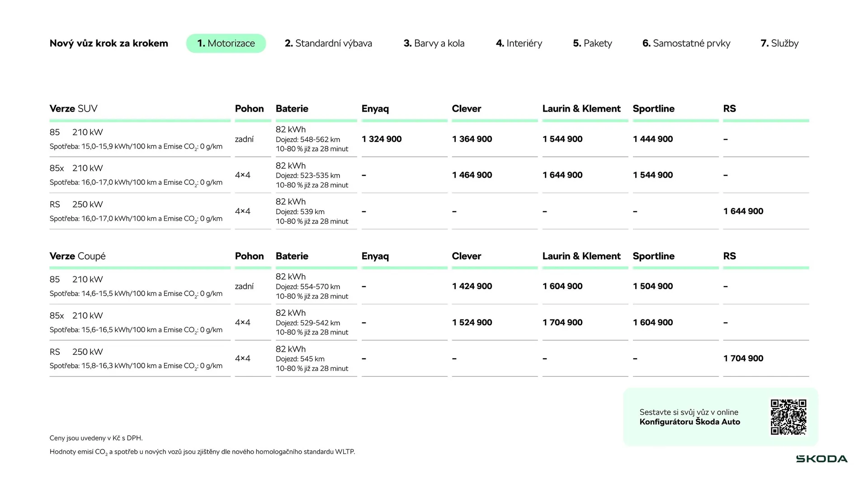Select Coupé 85x Laurin & Klement price 1 704 900

(562, 323)
